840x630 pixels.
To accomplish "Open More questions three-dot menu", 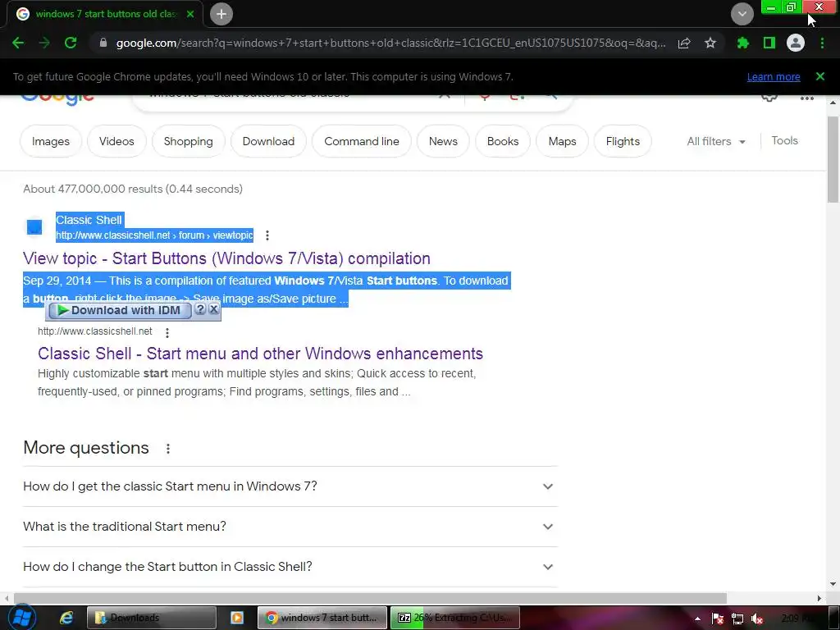I will point(167,449).
